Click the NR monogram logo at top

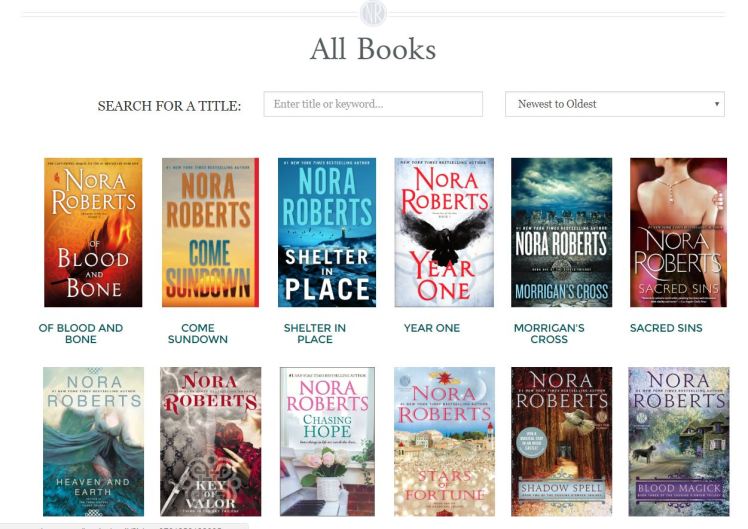[x=373, y=14]
